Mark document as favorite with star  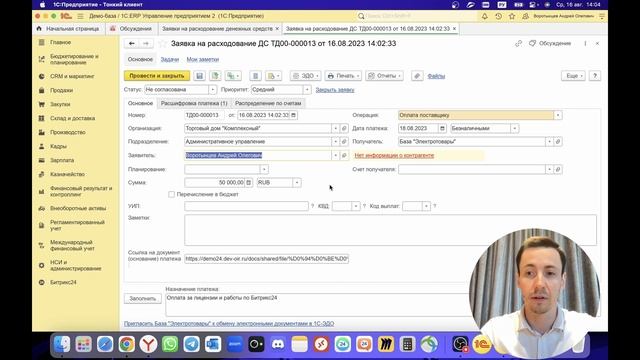[162, 43]
